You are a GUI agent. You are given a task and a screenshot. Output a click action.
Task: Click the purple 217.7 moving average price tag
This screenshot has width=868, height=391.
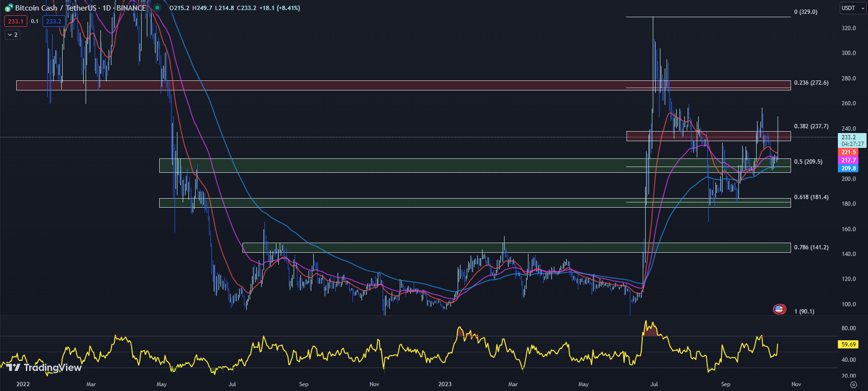(848, 160)
